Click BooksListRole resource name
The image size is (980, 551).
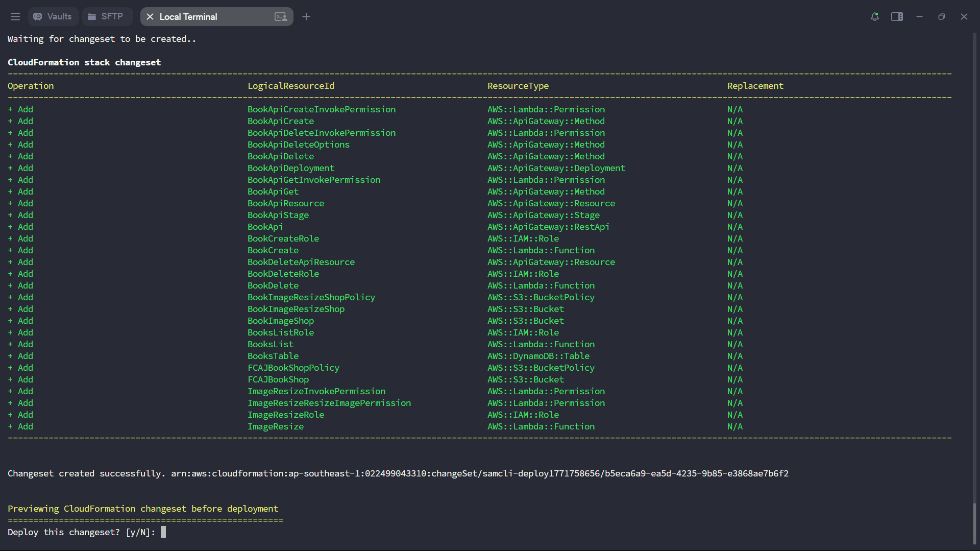point(281,332)
